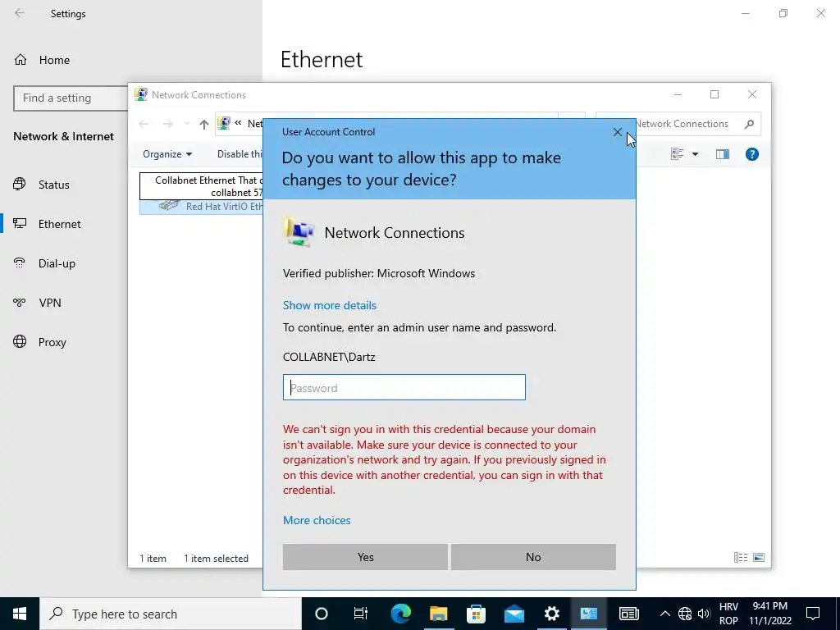Click the network globe tray icon

point(685,614)
